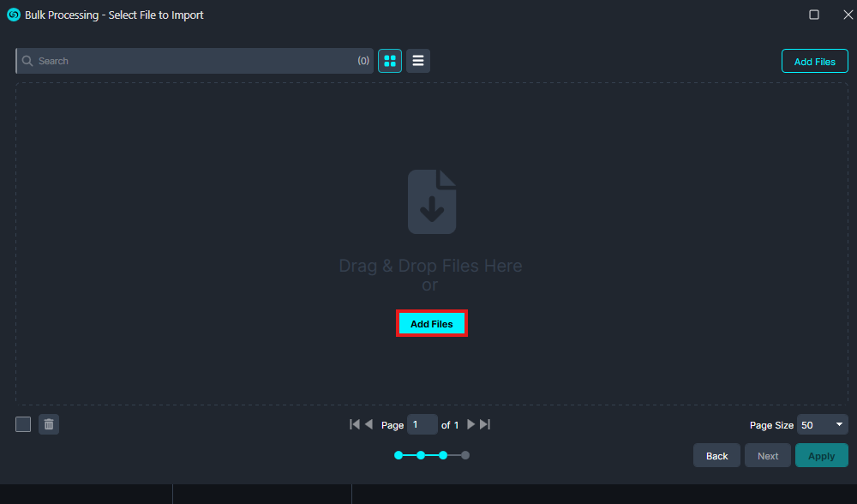Jump to the first page
Image resolution: width=857 pixels, height=504 pixels.
click(x=355, y=424)
